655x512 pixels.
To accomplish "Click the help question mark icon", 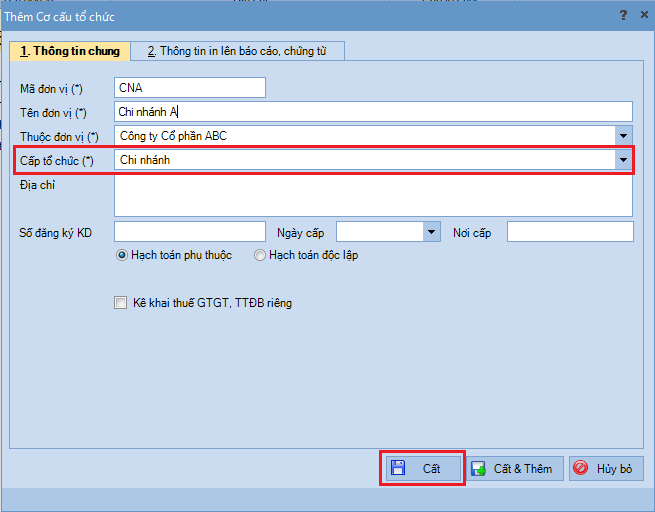I will [x=623, y=15].
